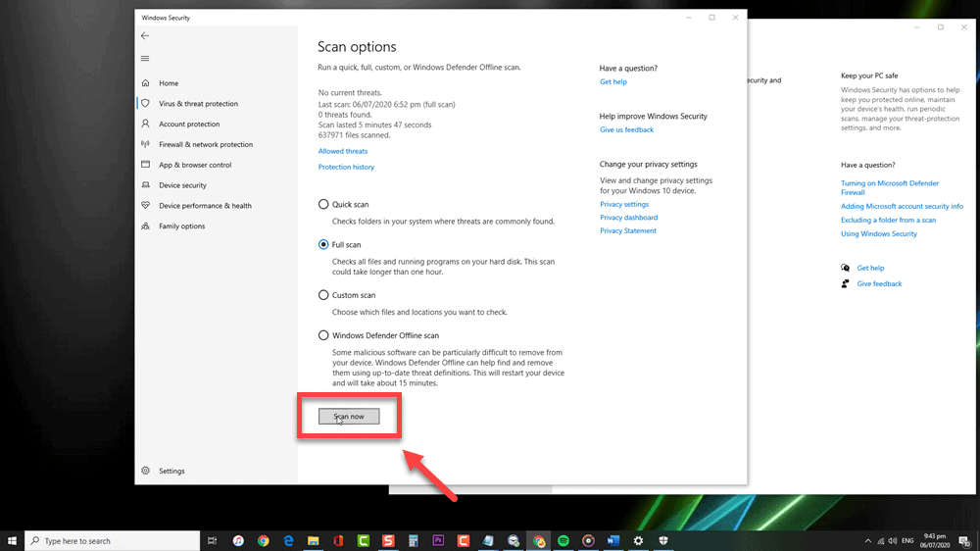The width and height of the screenshot is (980, 551).
Task: Click the window icon beside App & browser control
Action: point(146,165)
